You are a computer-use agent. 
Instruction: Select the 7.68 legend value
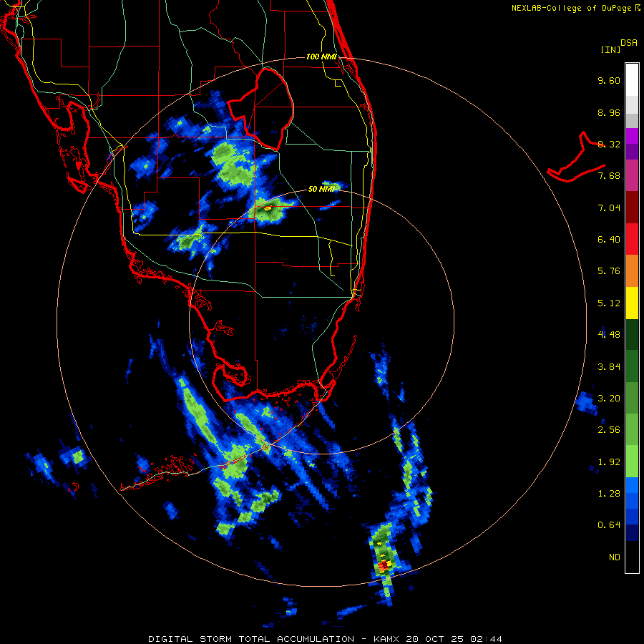coord(609,176)
